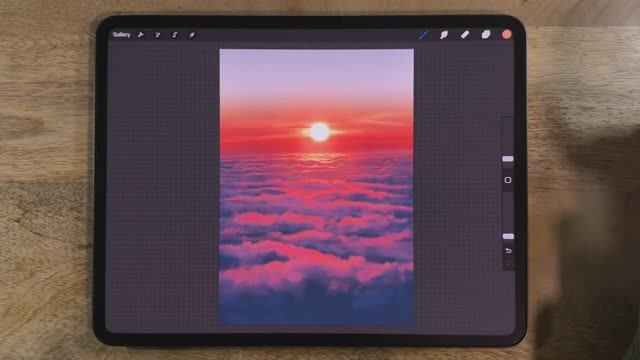Screen dimensions: 640x360
Task: Click the brush opacity slider handle
Action: tap(508, 236)
